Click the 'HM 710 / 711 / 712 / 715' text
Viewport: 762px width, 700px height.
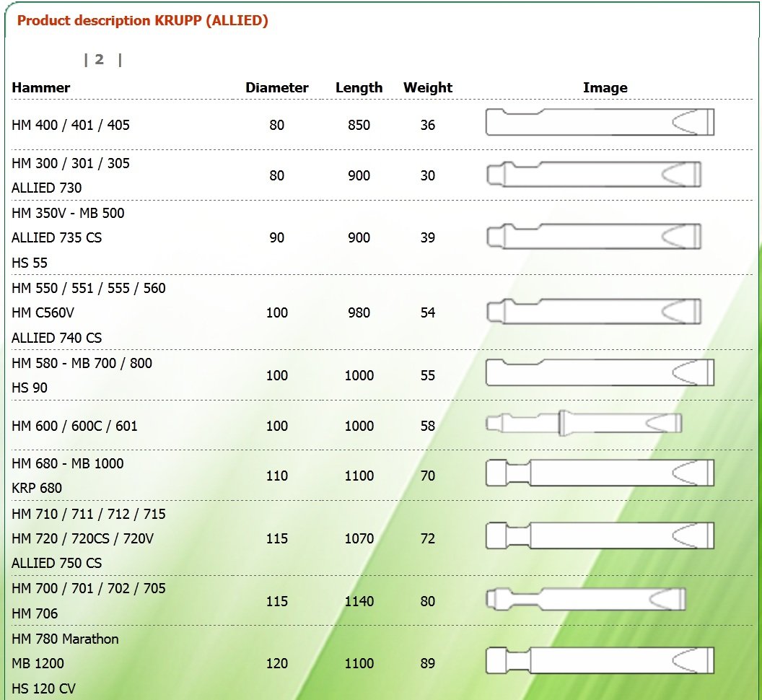tap(89, 514)
